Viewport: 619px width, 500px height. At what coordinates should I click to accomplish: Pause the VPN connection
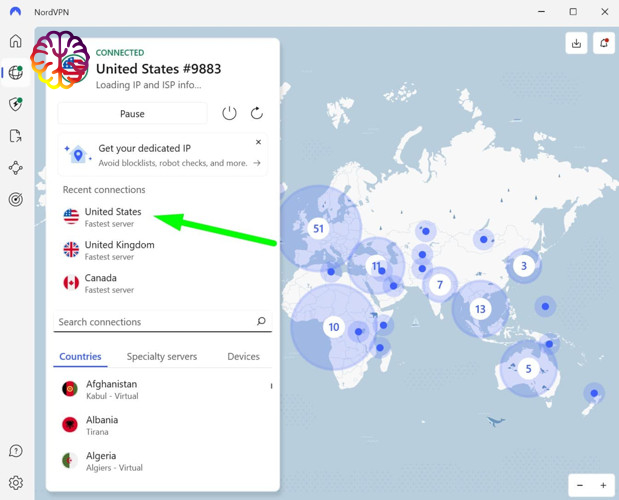(x=132, y=114)
